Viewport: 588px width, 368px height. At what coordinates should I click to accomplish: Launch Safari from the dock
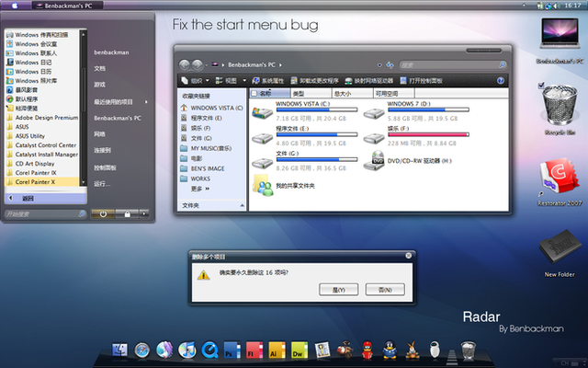(x=142, y=350)
